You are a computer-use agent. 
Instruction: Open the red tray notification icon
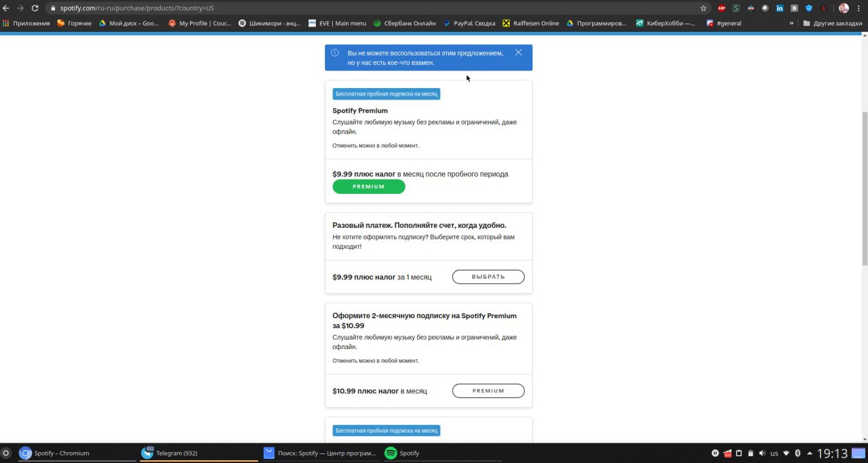click(728, 453)
